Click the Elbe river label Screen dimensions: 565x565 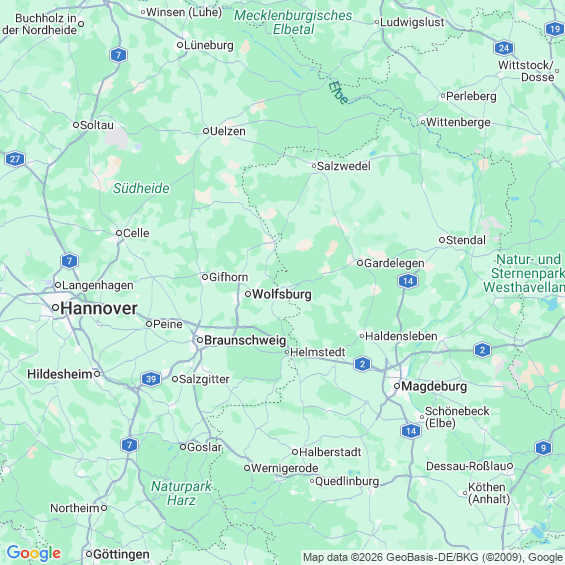click(338, 93)
